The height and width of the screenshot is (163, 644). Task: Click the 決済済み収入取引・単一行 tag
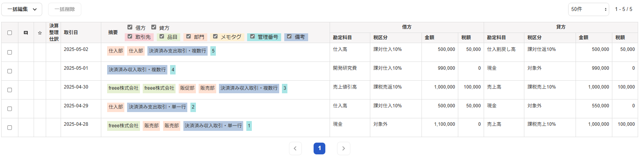coord(213,126)
